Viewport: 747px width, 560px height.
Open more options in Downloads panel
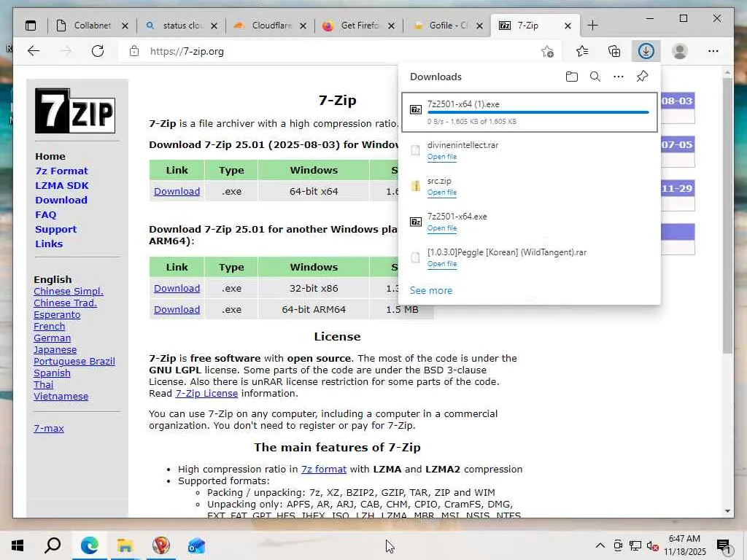(619, 77)
